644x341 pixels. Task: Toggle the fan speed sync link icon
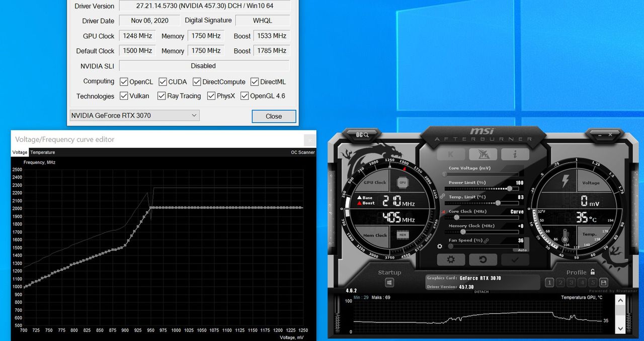[x=487, y=240]
